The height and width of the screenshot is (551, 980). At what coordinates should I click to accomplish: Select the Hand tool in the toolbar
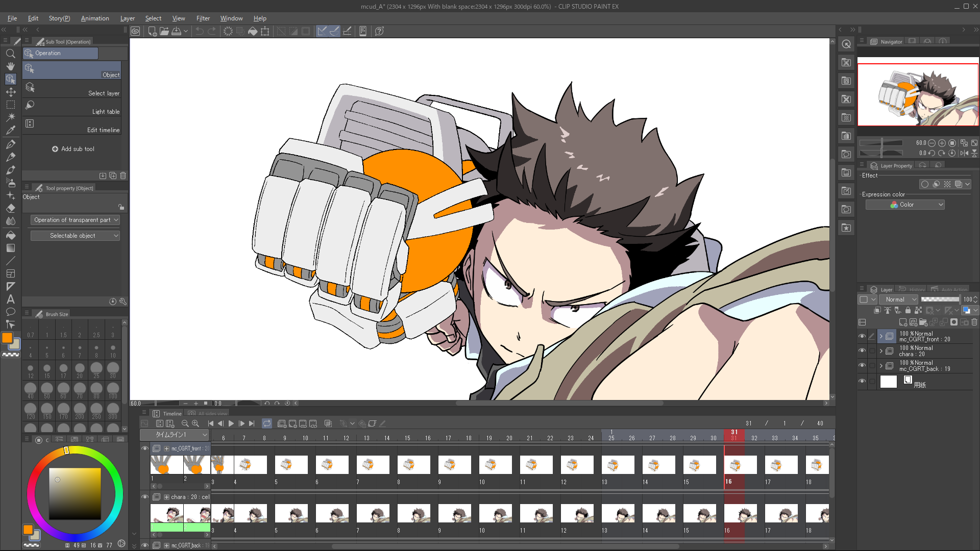pos(10,66)
